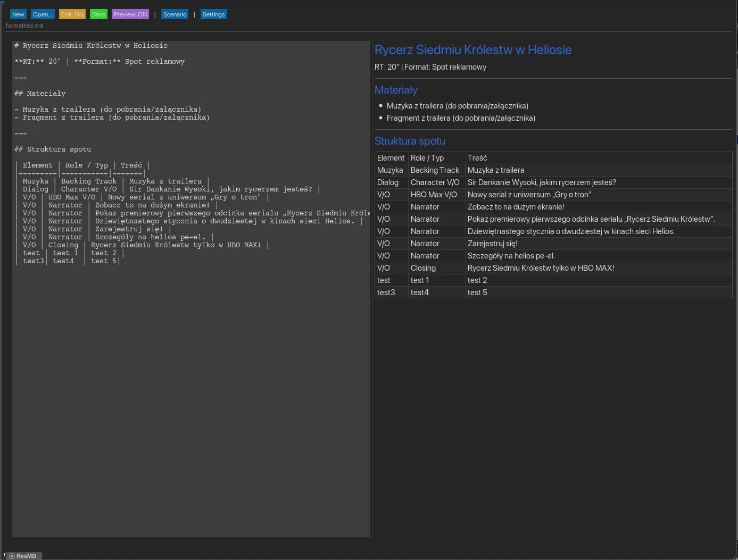Click the markdown editor line '## Materiały'
The height and width of the screenshot is (560, 738).
(40, 94)
